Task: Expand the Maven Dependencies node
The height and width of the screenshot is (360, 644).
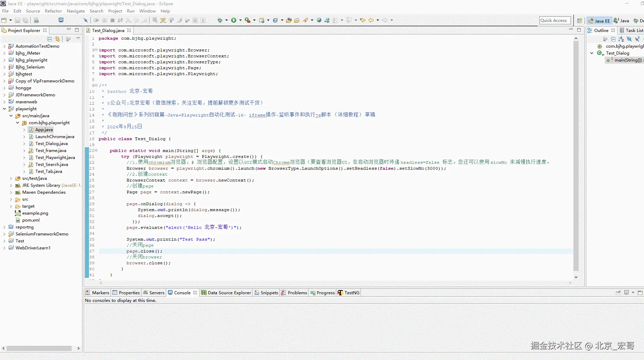Action: tap(11, 192)
